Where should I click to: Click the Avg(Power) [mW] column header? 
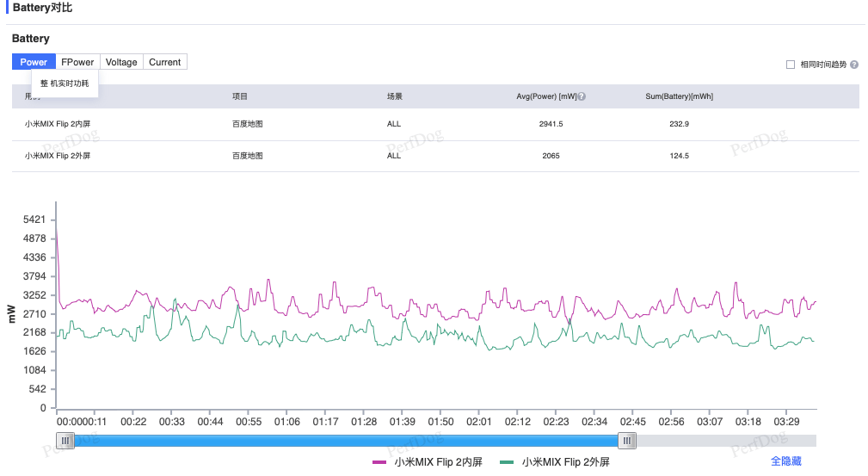coord(546,96)
